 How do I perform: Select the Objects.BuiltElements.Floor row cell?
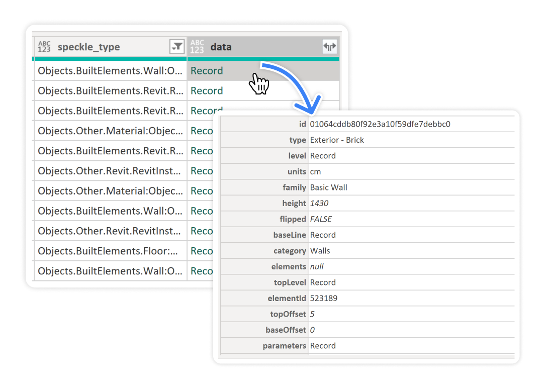(x=110, y=251)
